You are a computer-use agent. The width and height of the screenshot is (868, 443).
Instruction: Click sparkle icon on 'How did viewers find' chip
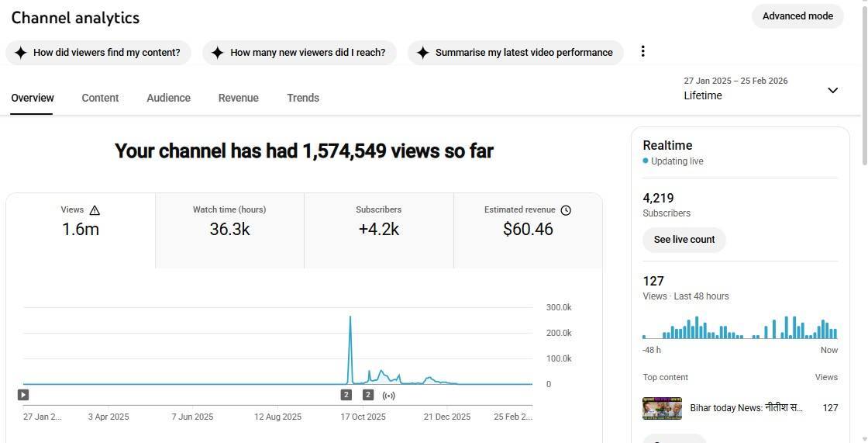21,53
